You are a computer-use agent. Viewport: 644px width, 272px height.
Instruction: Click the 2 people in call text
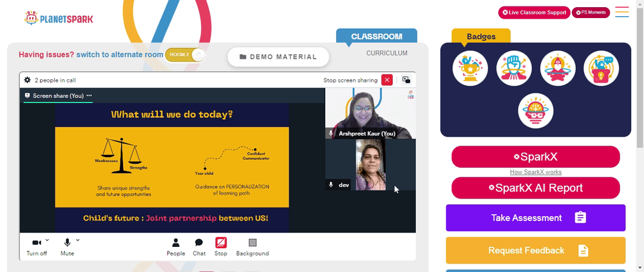coord(55,80)
